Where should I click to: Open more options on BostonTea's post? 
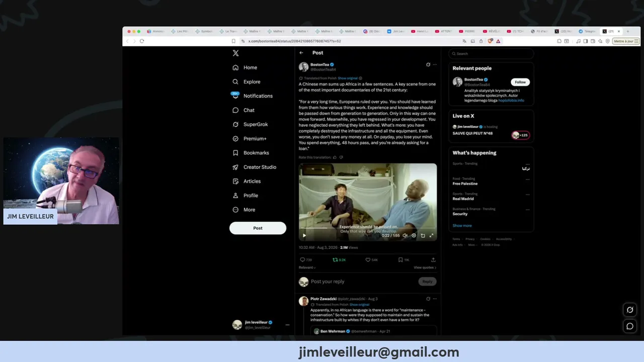(x=435, y=64)
